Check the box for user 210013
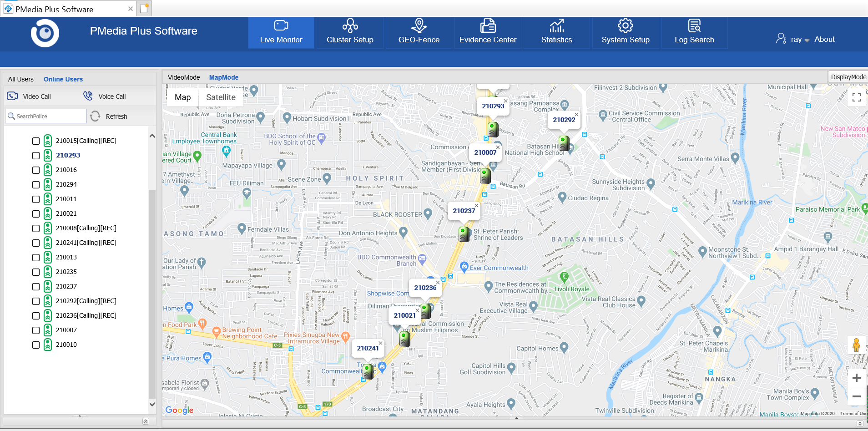Viewport: 868px width, 431px height. tap(36, 258)
